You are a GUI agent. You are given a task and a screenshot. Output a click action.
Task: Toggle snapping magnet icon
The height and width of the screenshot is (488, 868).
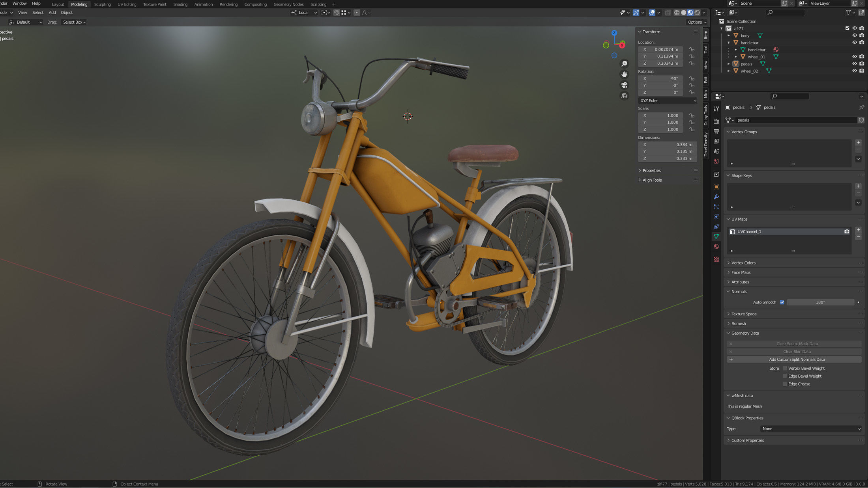pos(337,13)
